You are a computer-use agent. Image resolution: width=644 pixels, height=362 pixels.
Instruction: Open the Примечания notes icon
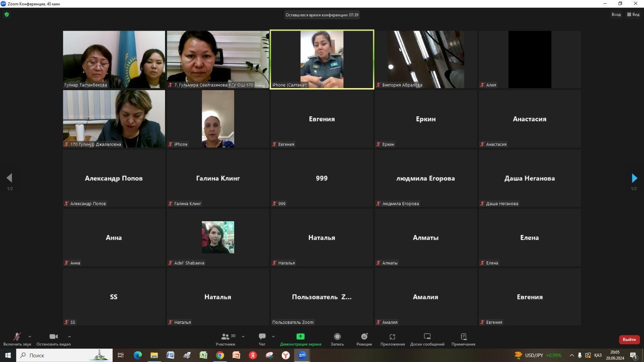[x=463, y=337]
